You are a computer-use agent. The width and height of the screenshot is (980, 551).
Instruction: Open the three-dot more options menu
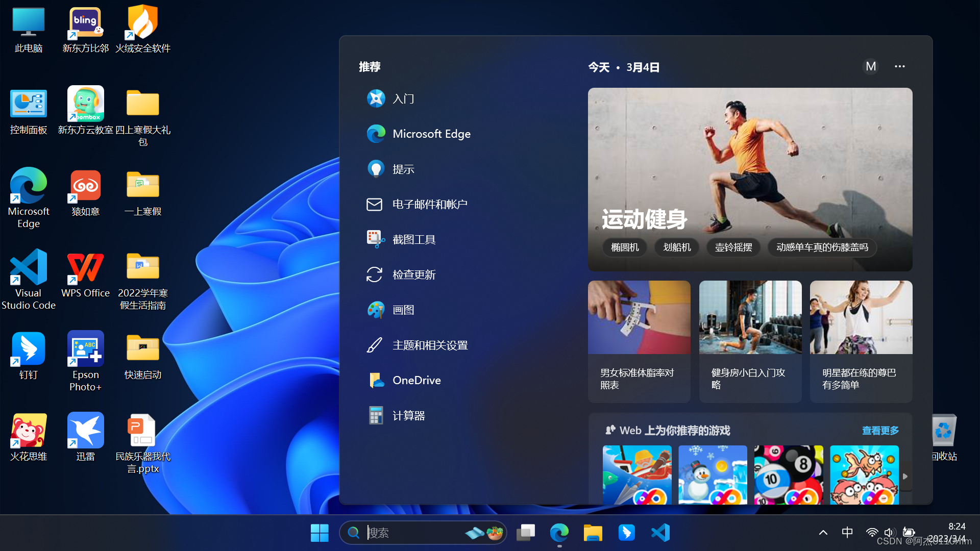tap(899, 66)
